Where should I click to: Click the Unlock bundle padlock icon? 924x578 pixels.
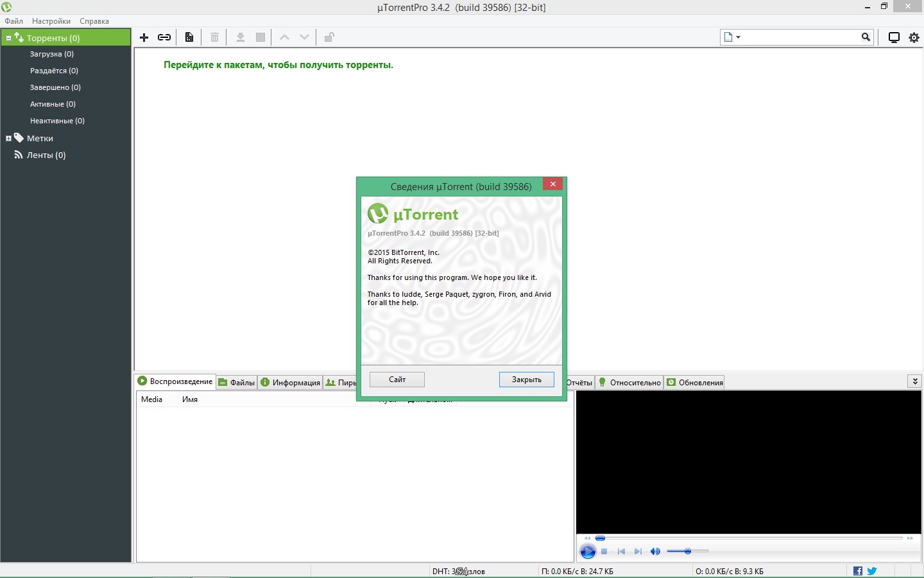pos(329,37)
